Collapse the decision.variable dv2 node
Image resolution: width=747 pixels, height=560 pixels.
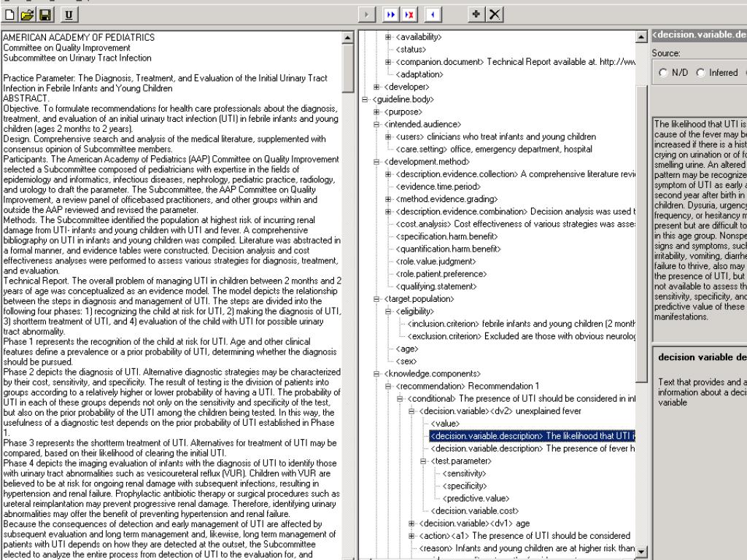[411, 411]
